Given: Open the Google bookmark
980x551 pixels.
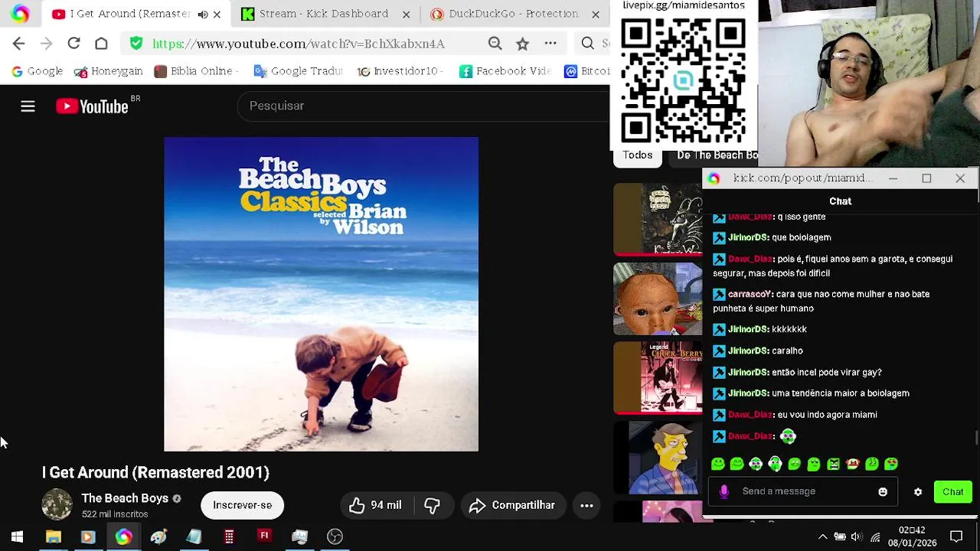Looking at the screenshot, I should (x=37, y=71).
